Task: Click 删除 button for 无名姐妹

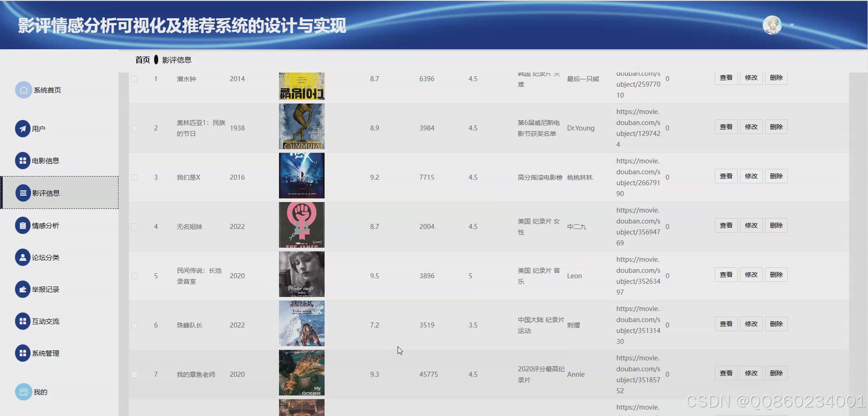Action: click(x=776, y=225)
